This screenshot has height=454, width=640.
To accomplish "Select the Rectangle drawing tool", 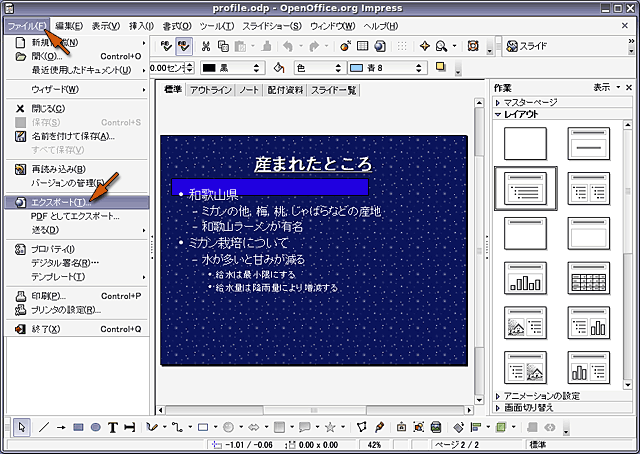I will [x=78, y=427].
